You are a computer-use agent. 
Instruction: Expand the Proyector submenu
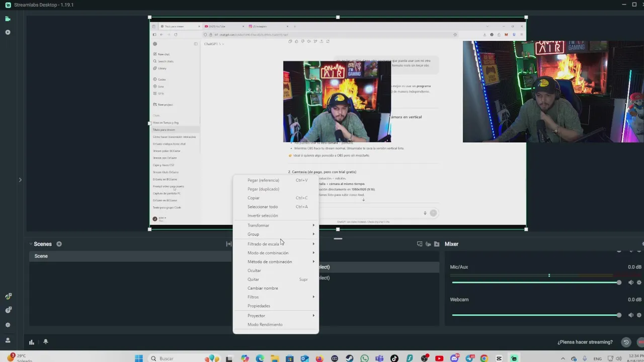pos(276,315)
